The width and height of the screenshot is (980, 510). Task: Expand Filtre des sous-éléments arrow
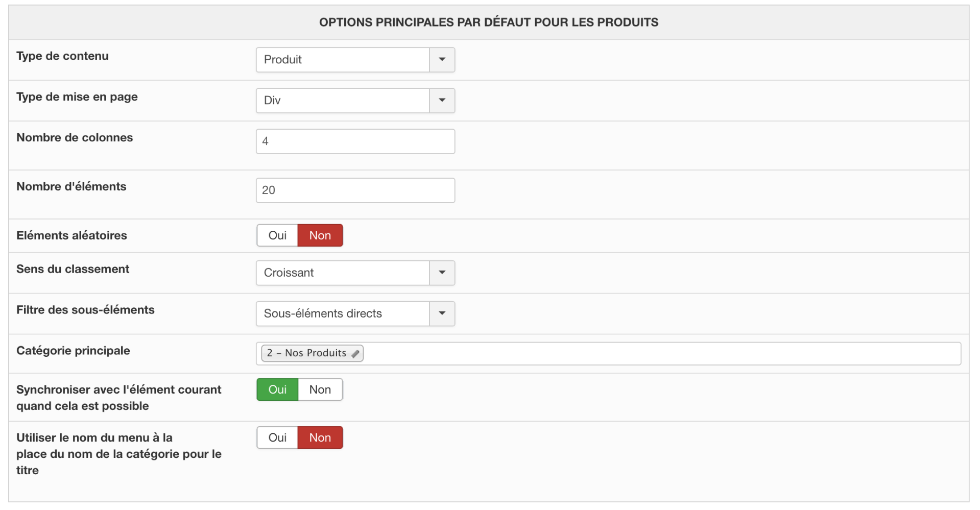click(x=442, y=313)
